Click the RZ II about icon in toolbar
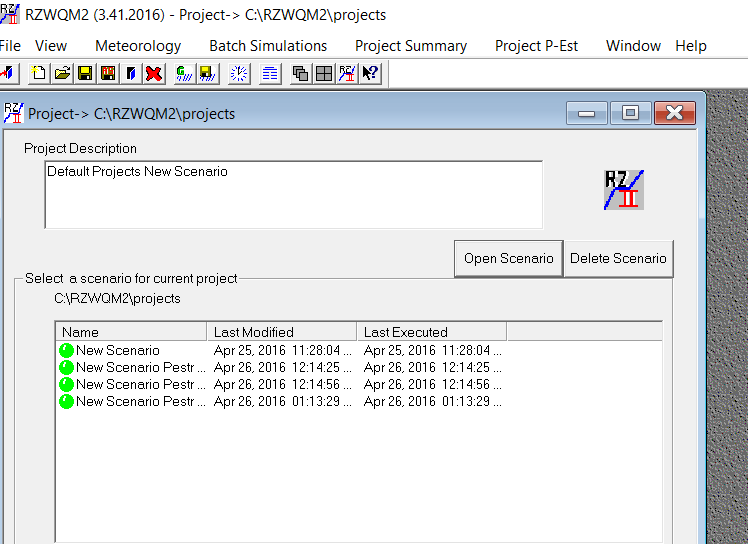 point(347,73)
